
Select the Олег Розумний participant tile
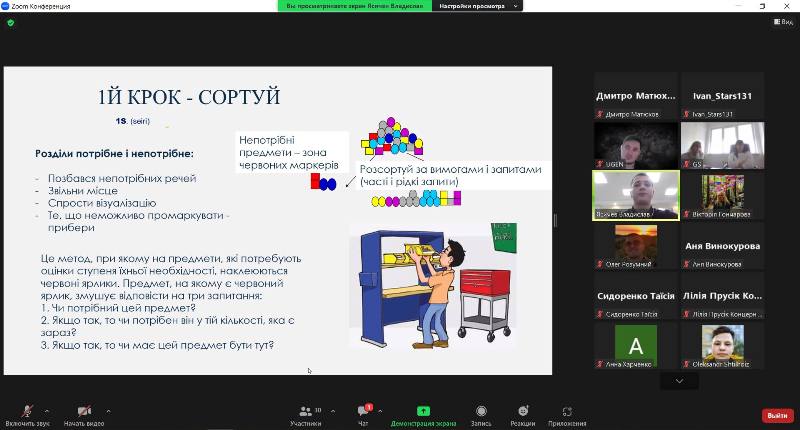click(636, 245)
